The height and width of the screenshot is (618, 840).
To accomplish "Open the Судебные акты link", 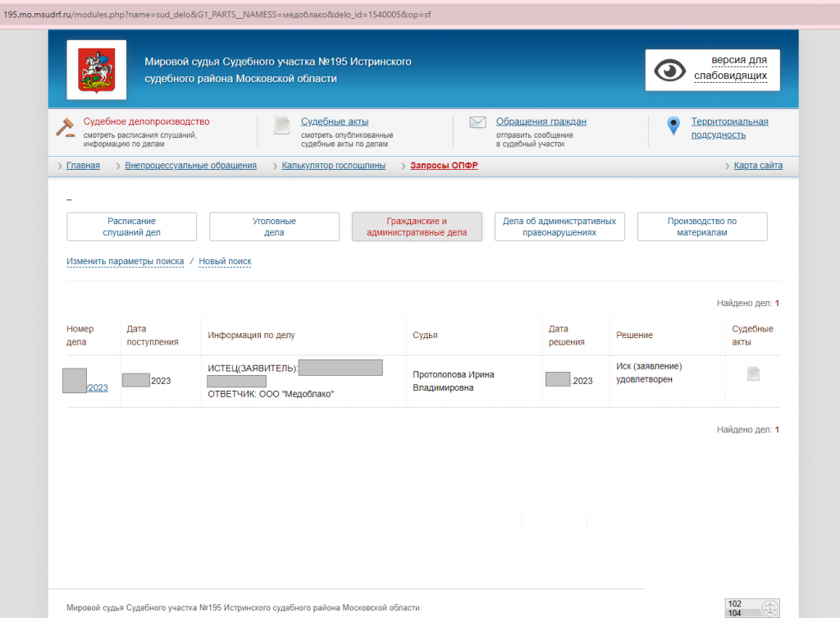I will point(335,121).
